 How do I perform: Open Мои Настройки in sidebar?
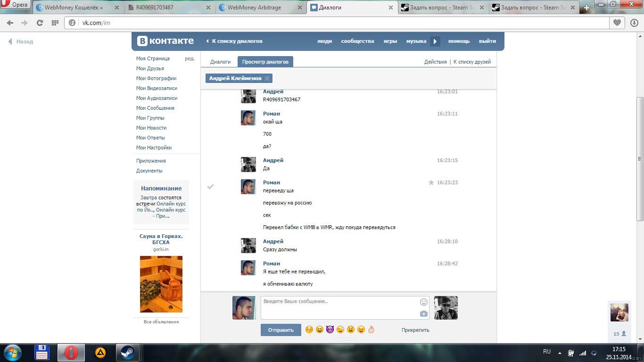click(x=154, y=148)
